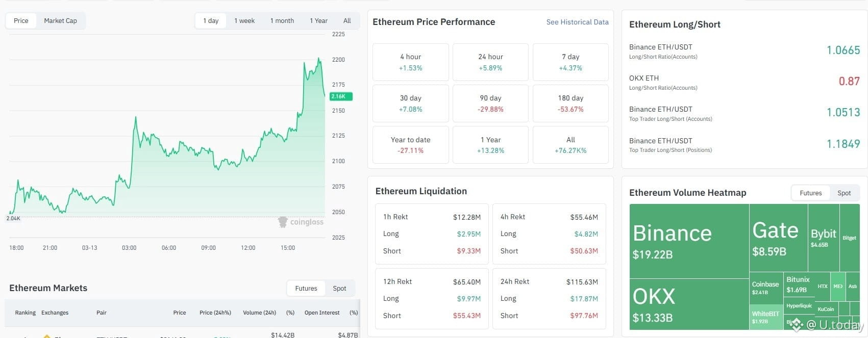The width and height of the screenshot is (868, 338).
Task: Click the exchange logo in the first markets row
Action: (47, 336)
